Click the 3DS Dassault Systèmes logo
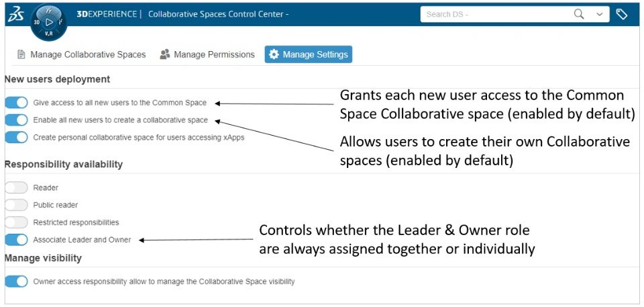Viewport: 644px width, 307px height. [x=15, y=15]
